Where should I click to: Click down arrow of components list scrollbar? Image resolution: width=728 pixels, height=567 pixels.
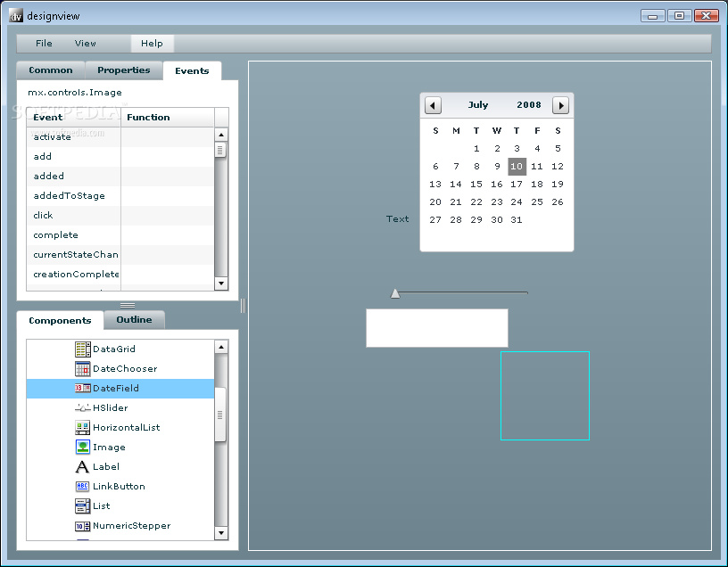coord(221,533)
